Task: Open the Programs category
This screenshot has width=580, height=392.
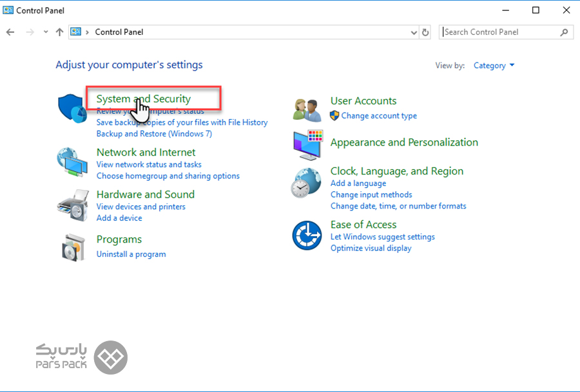Action: 119,239
